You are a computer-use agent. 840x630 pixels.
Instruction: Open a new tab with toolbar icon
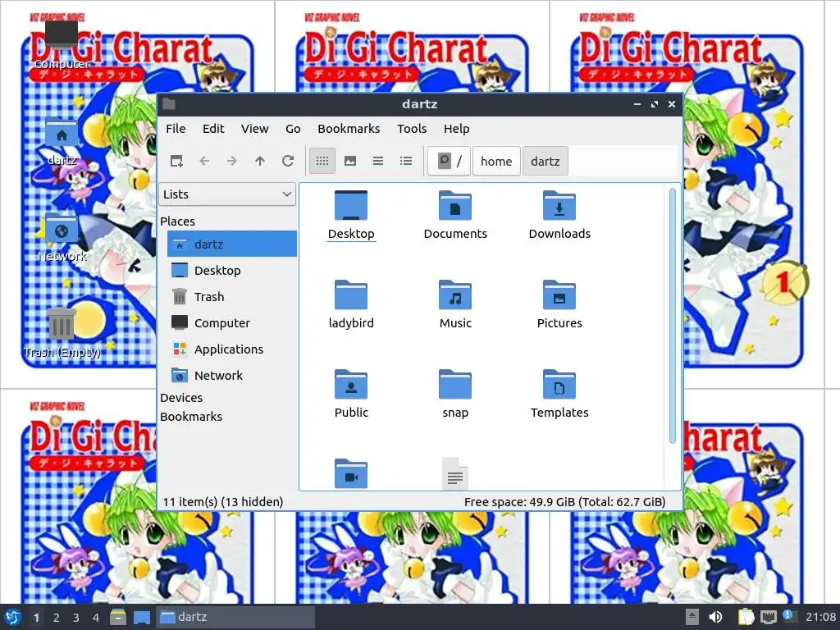coord(176,161)
